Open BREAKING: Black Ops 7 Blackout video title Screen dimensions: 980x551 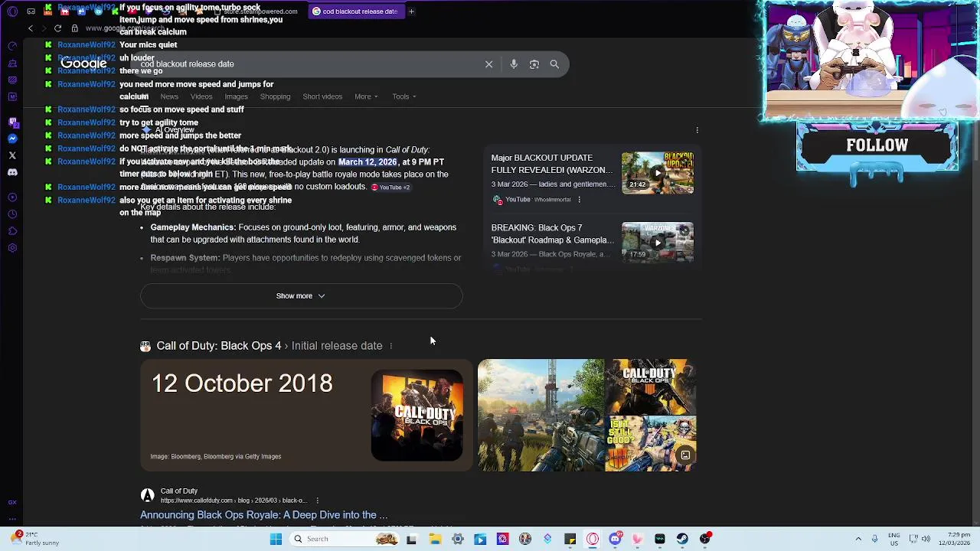553,234
